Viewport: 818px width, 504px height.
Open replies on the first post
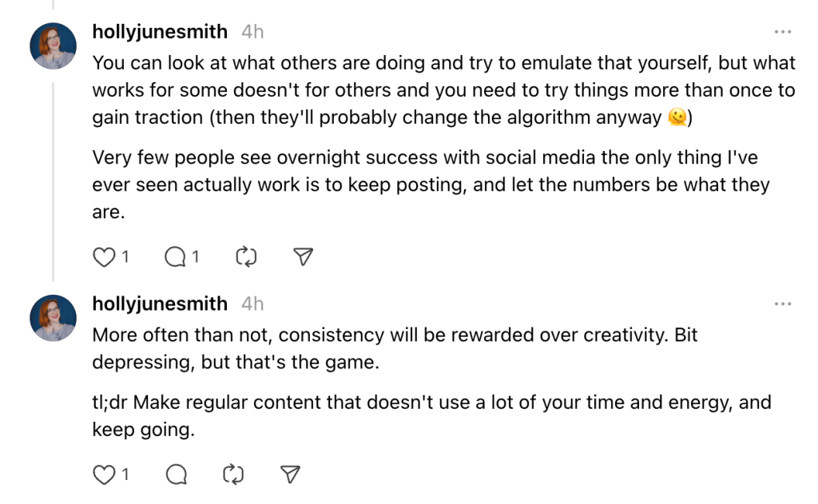click(173, 257)
